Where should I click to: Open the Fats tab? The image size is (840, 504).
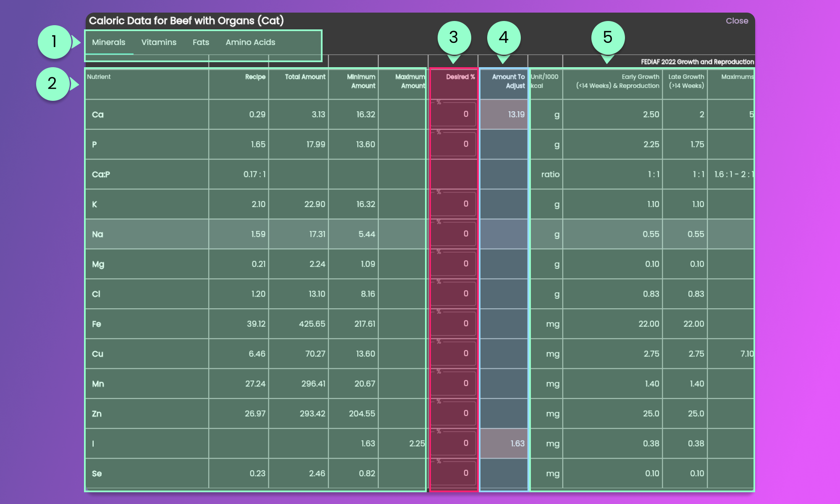pos(201,42)
